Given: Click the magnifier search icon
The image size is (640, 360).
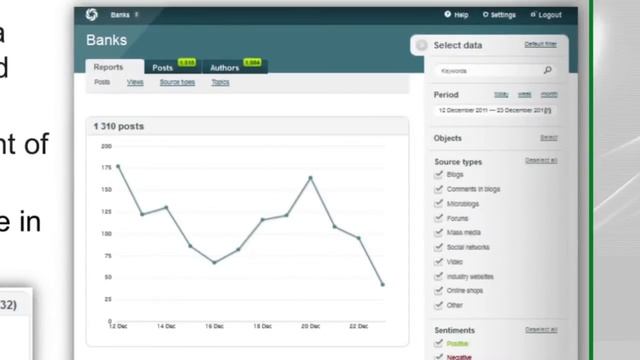Looking at the screenshot, I should [548, 70].
